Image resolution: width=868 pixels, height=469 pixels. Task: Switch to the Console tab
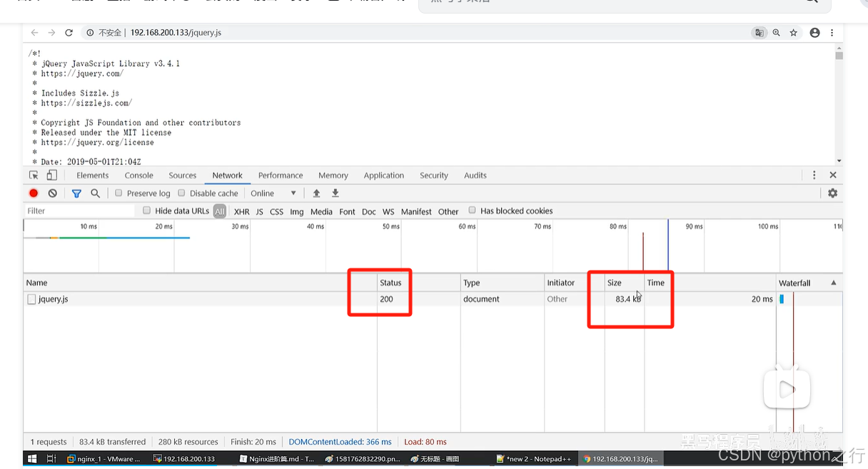coord(139,175)
